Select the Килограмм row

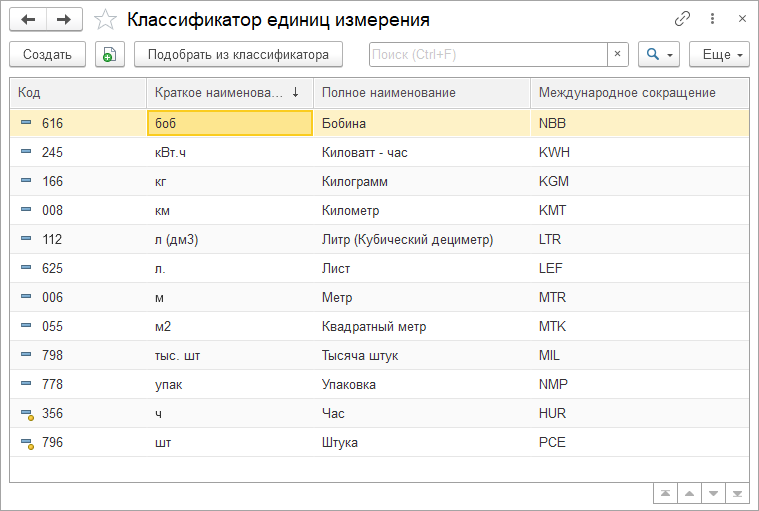(x=355, y=182)
